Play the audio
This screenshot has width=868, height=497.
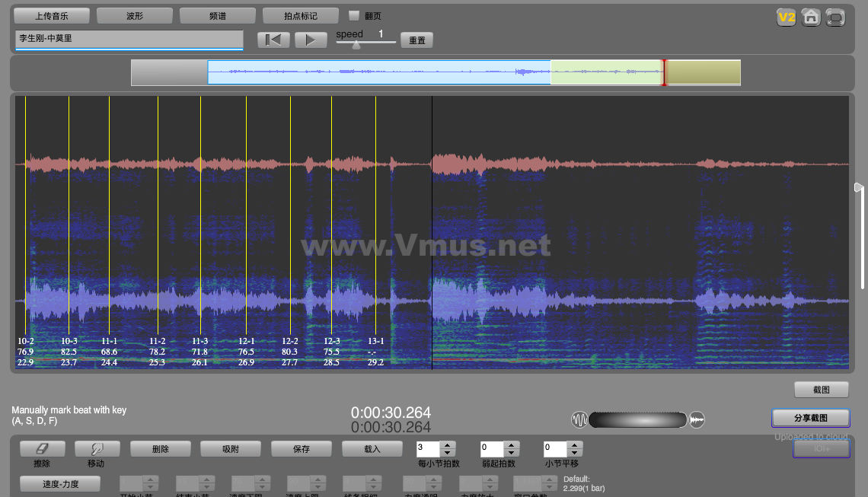[311, 40]
